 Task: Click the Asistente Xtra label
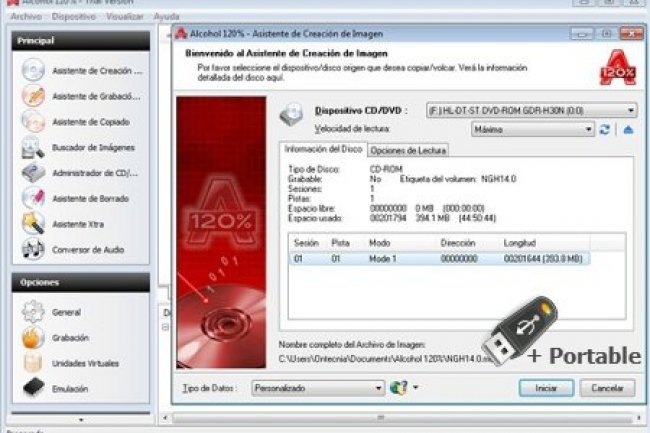(78, 224)
